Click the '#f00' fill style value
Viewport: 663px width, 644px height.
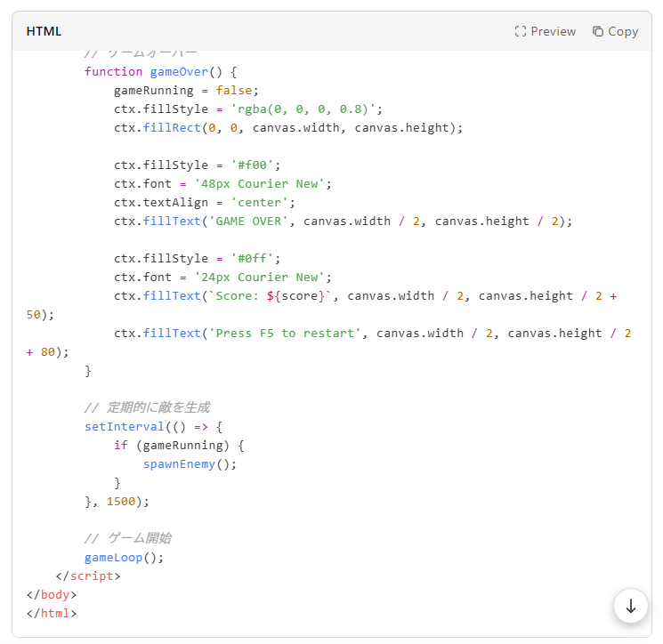coord(255,165)
